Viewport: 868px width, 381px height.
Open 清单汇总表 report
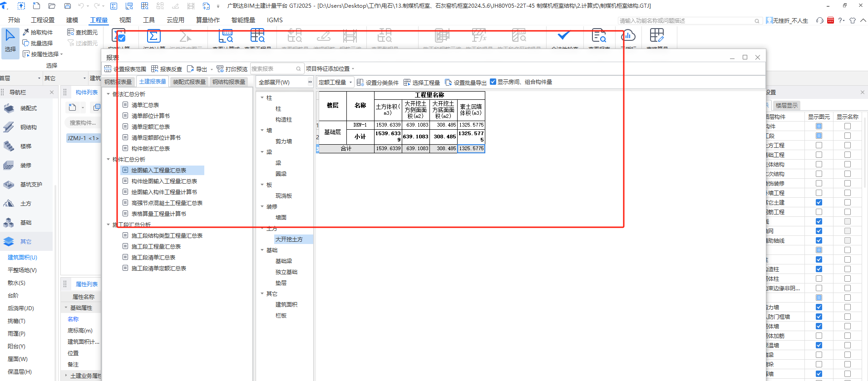pyautogui.click(x=145, y=105)
